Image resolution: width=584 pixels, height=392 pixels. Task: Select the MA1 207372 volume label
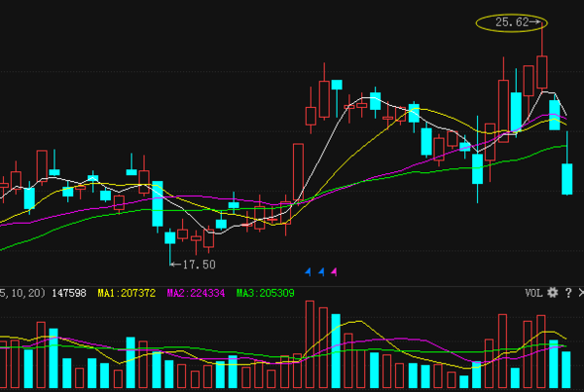click(127, 293)
